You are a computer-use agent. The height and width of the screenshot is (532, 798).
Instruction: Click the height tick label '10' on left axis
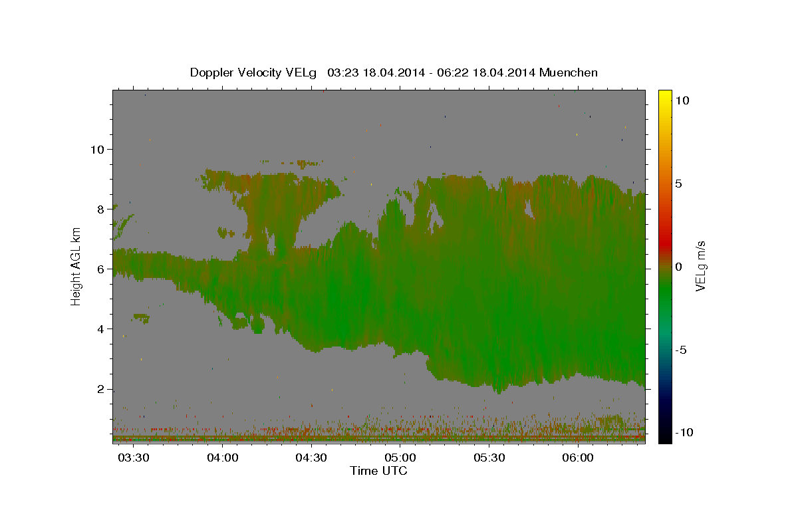pyautogui.click(x=98, y=149)
